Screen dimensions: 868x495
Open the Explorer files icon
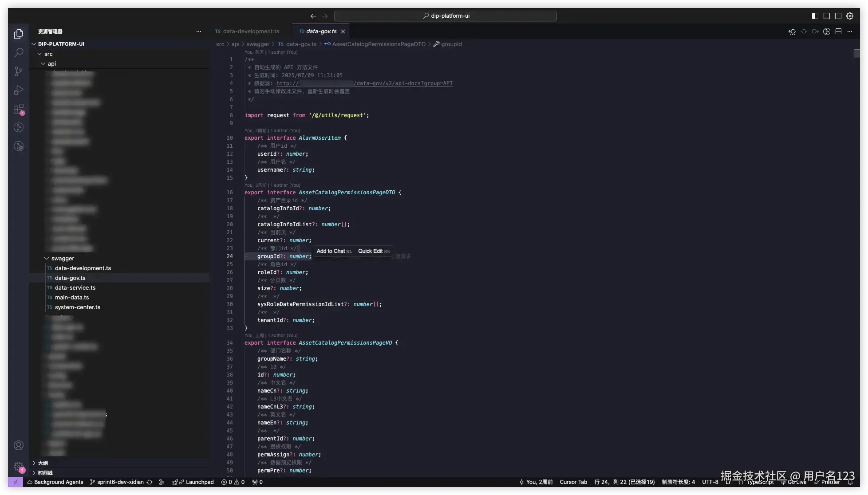click(x=19, y=34)
